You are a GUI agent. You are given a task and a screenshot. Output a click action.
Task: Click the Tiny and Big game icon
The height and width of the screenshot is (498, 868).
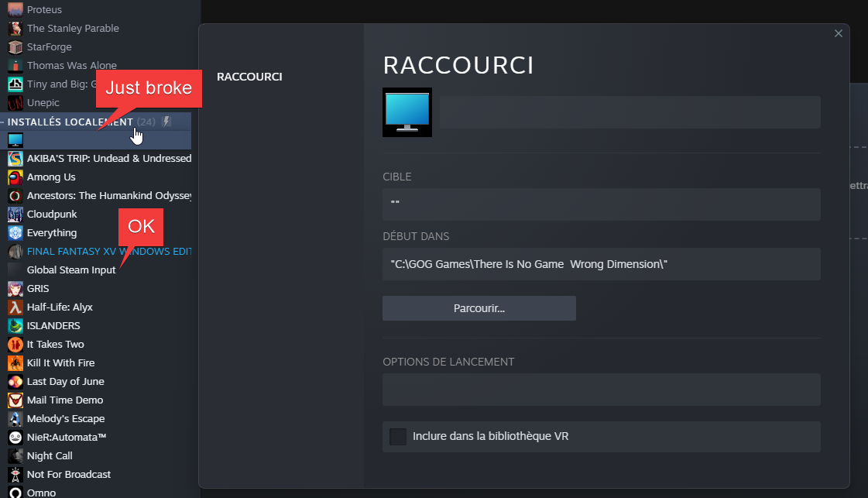pyautogui.click(x=15, y=84)
